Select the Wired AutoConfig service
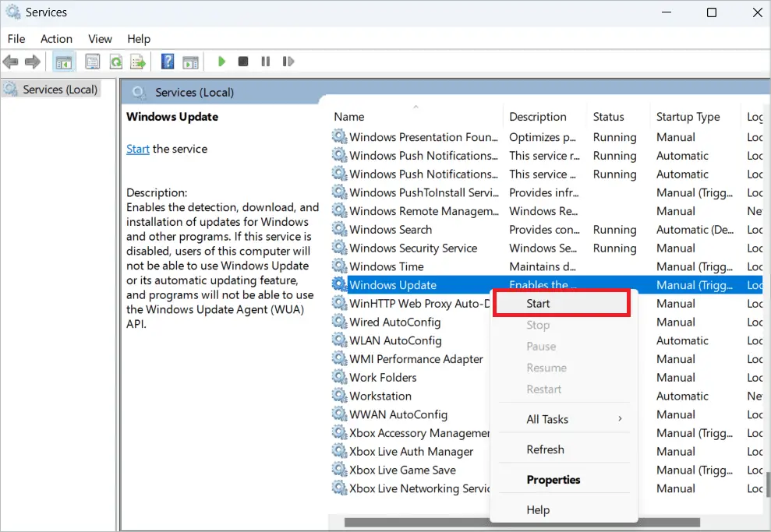The height and width of the screenshot is (532, 771). [394, 322]
